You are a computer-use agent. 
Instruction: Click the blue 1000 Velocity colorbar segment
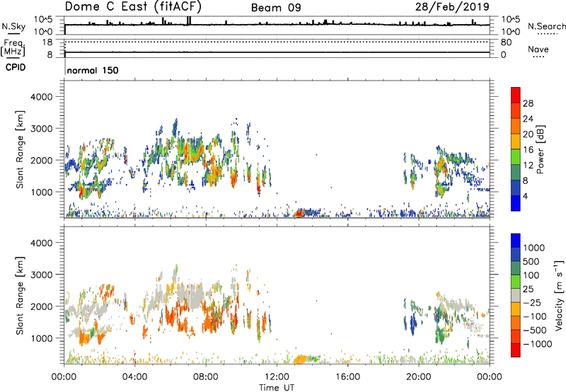click(516, 241)
